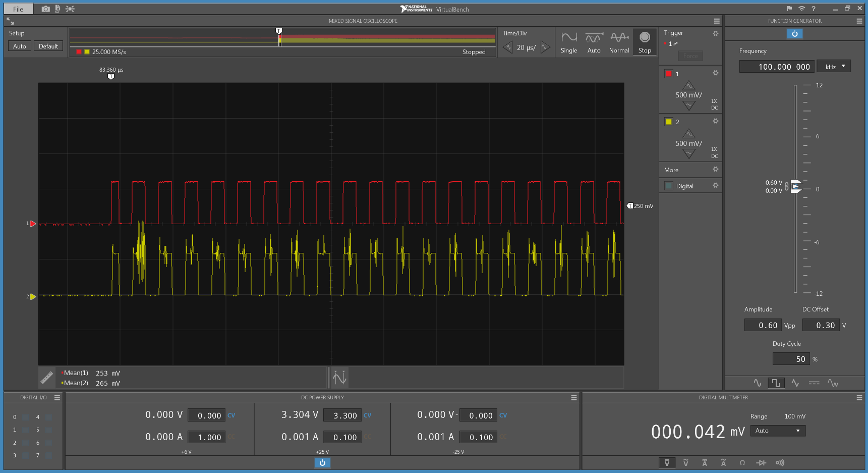Click the export data document icon
Viewport: 868px width, 473px height.
click(57, 9)
